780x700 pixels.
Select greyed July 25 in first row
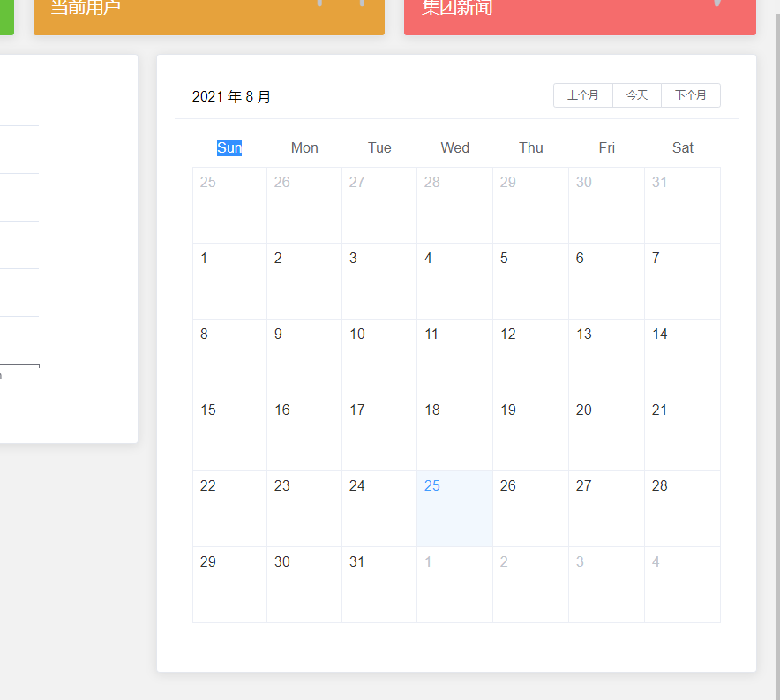pos(229,206)
